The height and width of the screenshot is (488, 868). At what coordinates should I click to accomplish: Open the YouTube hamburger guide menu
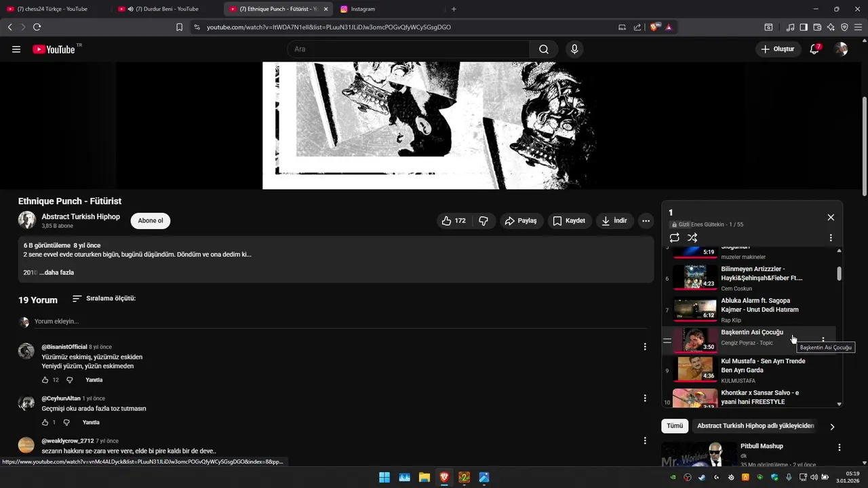[16, 49]
